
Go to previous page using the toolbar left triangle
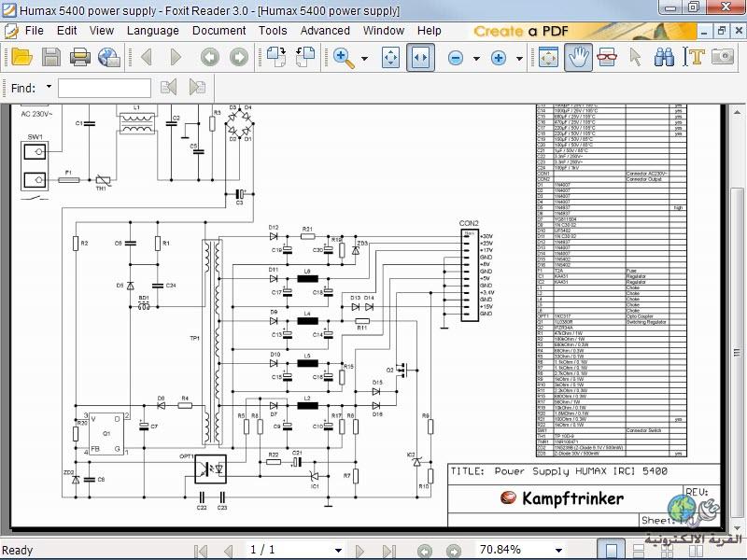pyautogui.click(x=147, y=57)
